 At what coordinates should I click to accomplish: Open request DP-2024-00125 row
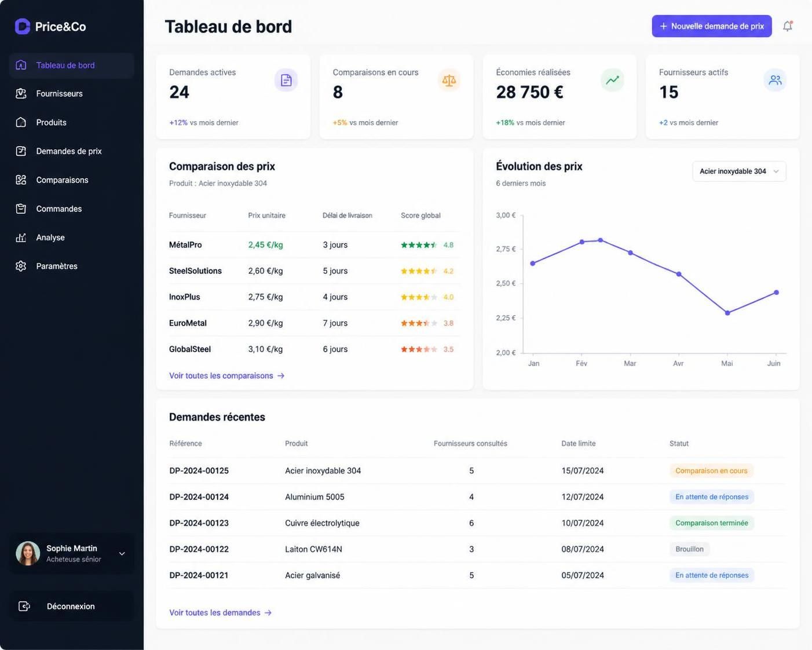click(477, 470)
